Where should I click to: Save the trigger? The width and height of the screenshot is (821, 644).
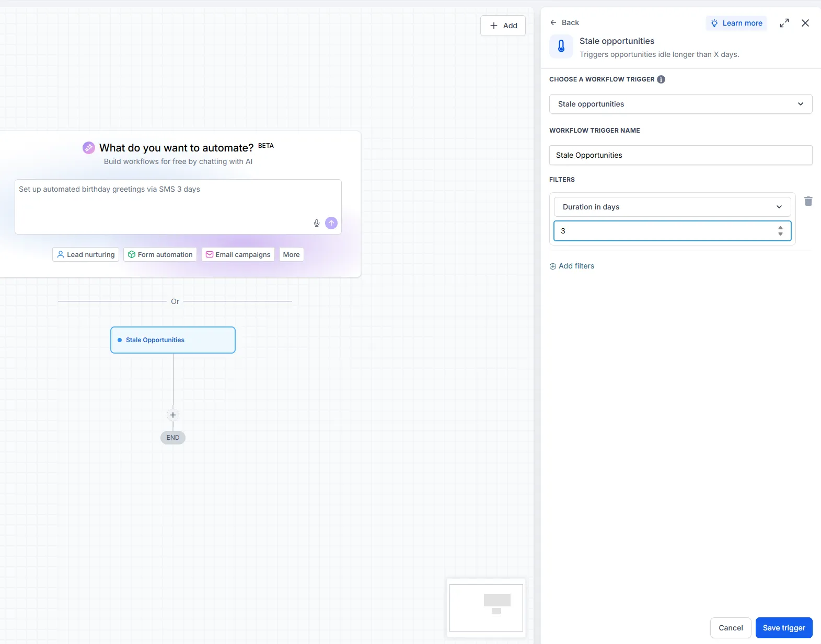pos(784,628)
